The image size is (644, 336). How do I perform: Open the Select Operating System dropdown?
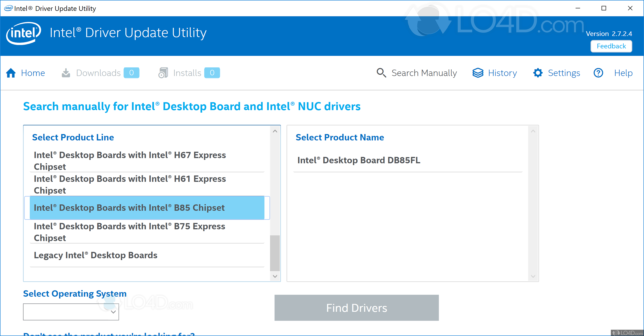tap(71, 312)
